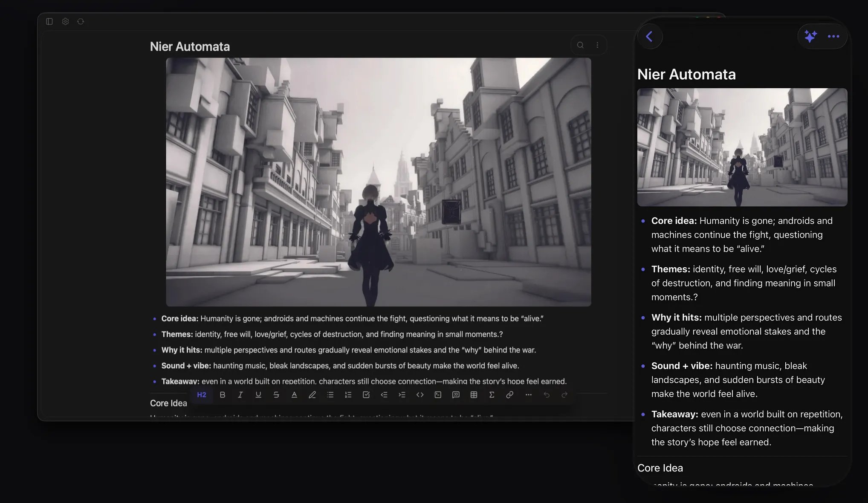This screenshot has width=868, height=503.
Task: Toggle underline formatting
Action: [258, 395]
